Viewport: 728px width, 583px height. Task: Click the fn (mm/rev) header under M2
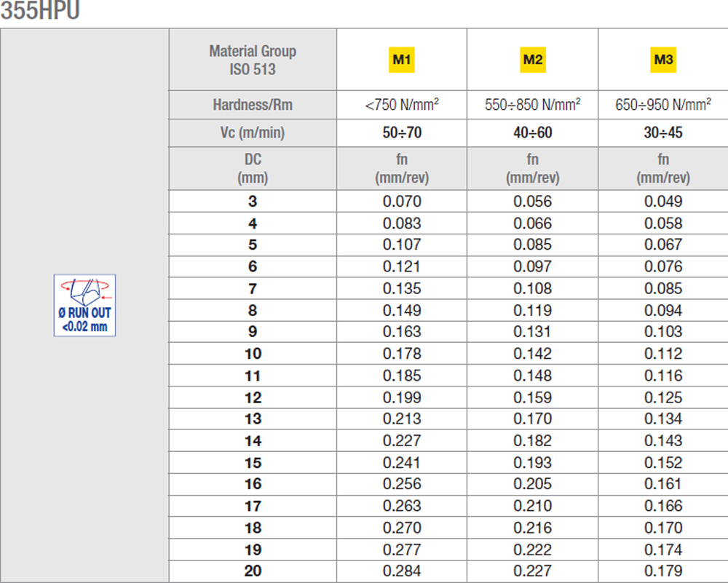(x=533, y=168)
